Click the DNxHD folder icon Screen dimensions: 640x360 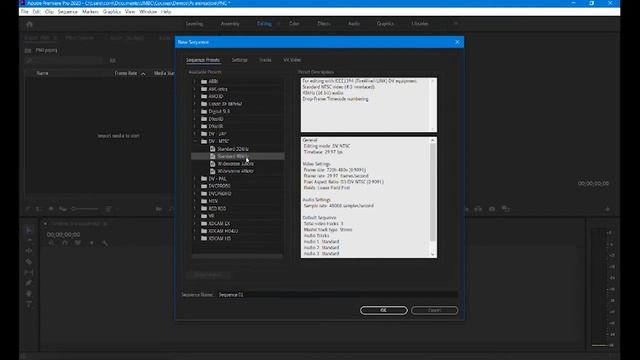tap(204, 119)
